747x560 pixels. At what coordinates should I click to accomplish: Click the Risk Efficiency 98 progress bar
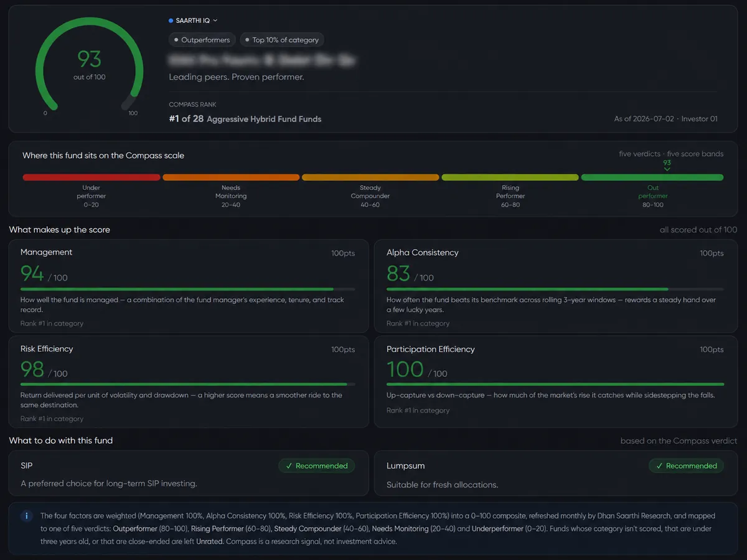(187, 384)
